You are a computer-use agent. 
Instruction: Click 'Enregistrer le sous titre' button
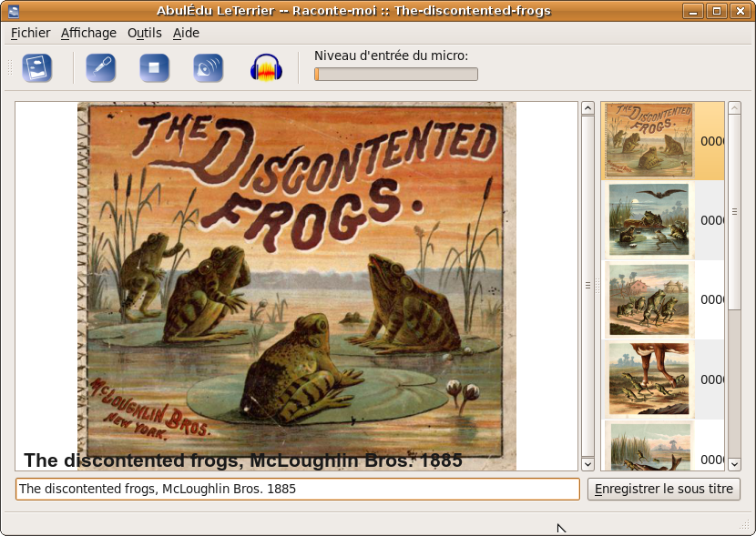click(x=663, y=489)
